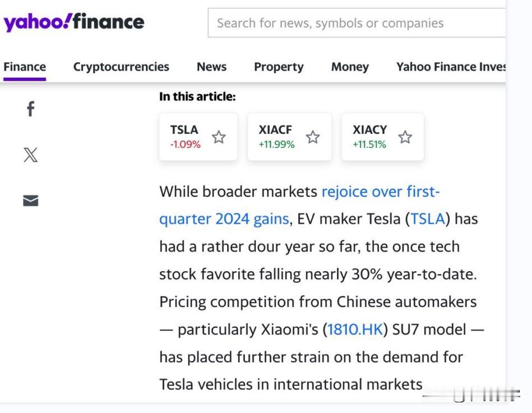Toggle TSLA watchlist star
532x413 pixels.
tap(219, 137)
